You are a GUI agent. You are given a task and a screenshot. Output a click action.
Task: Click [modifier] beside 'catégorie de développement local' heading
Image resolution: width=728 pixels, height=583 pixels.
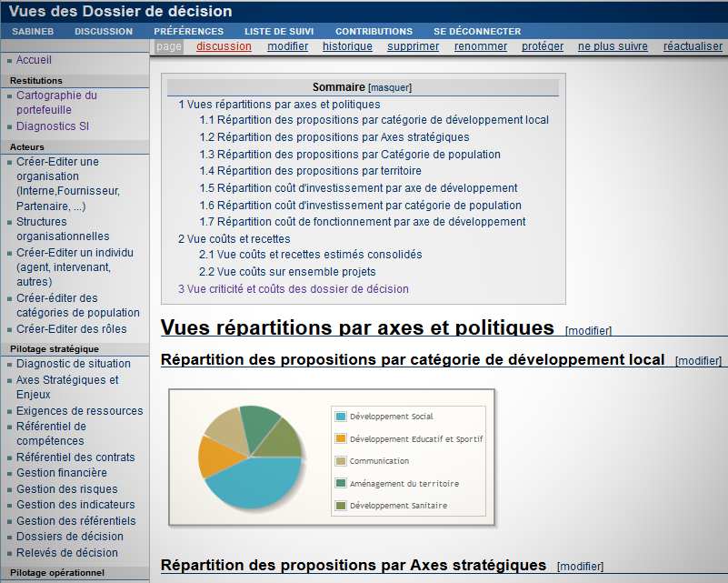(x=698, y=361)
